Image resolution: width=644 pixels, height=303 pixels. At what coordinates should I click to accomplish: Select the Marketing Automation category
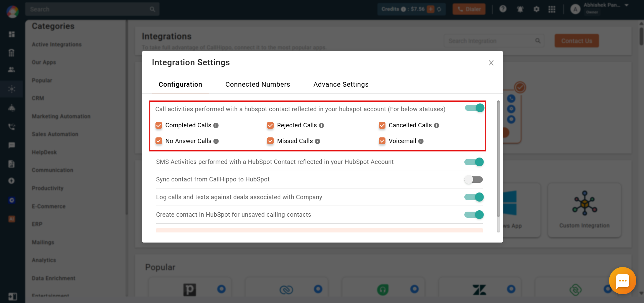[61, 116]
